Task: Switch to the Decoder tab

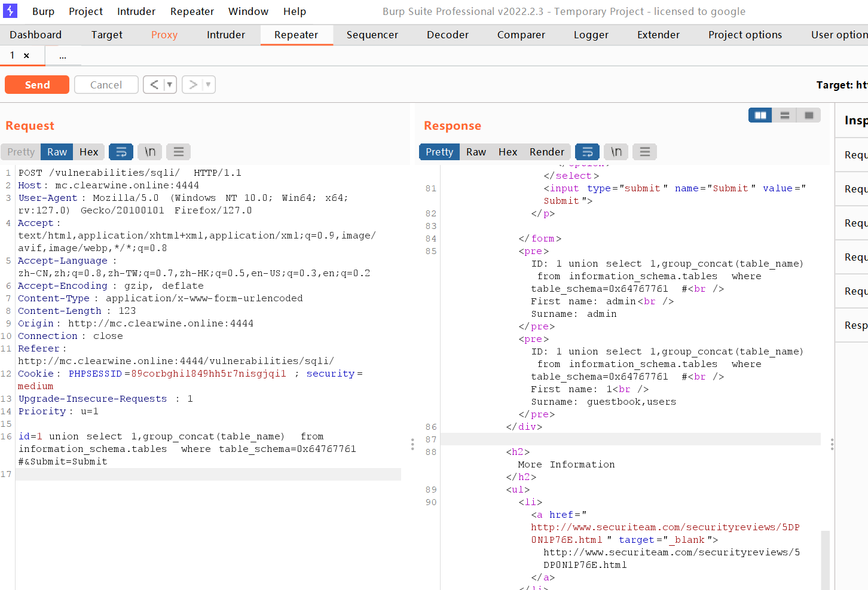Action: point(448,35)
